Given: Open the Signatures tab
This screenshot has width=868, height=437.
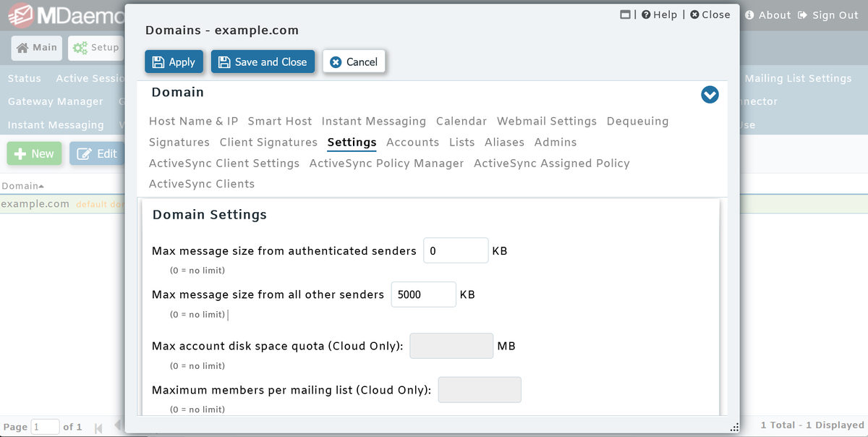Looking at the screenshot, I should pos(179,142).
